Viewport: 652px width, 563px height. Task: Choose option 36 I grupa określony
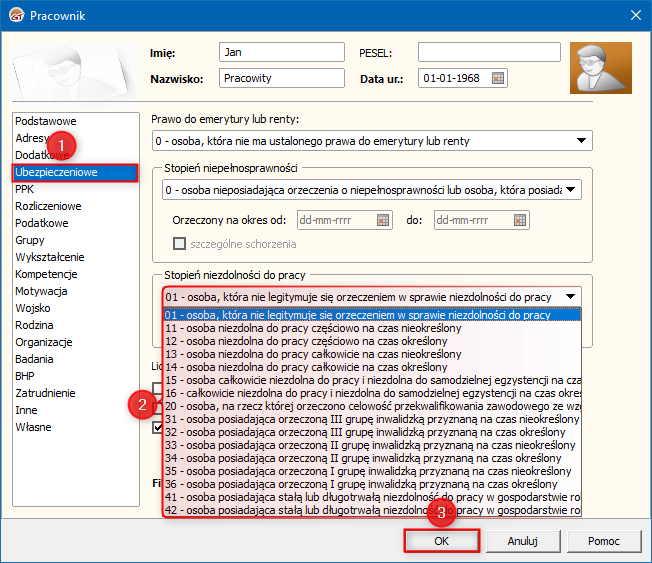tap(372, 484)
